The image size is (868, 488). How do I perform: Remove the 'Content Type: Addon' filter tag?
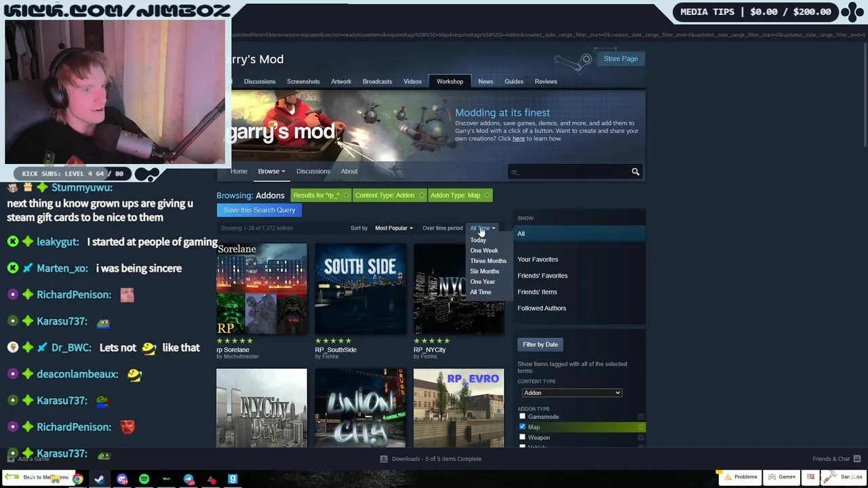[421, 196]
